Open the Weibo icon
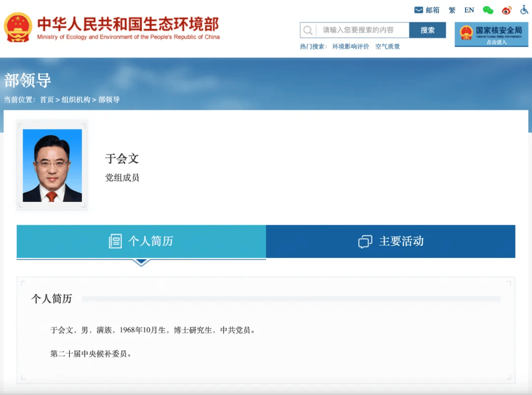The height and width of the screenshot is (395, 532). (x=506, y=9)
